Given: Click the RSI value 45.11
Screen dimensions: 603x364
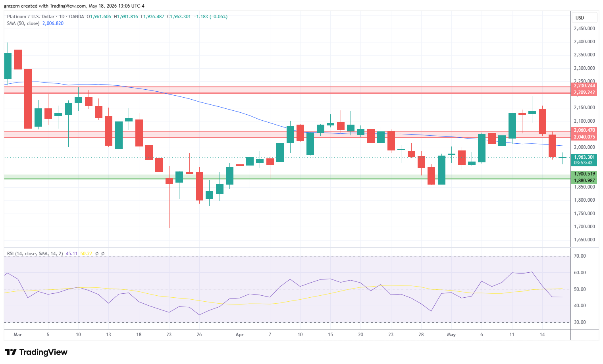Looking at the screenshot, I should (x=71, y=254).
